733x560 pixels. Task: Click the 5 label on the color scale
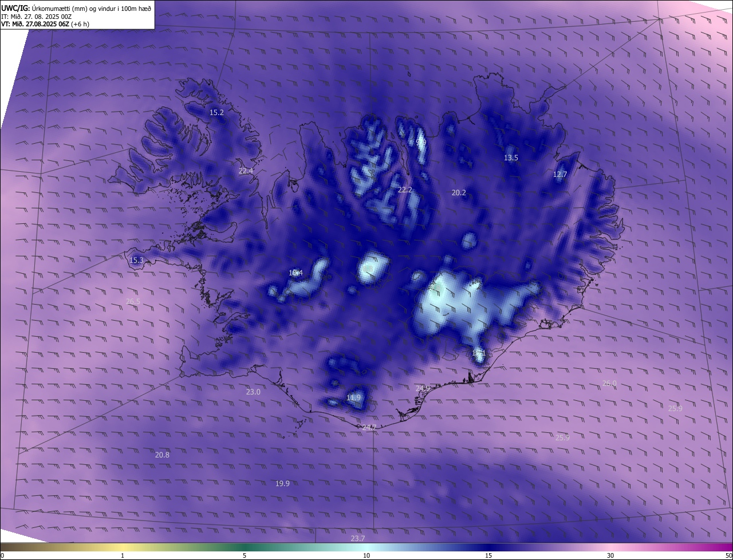point(245,555)
